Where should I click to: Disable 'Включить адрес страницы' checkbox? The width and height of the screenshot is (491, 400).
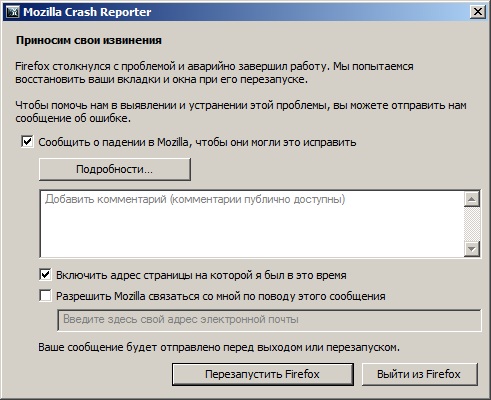coord(45,275)
